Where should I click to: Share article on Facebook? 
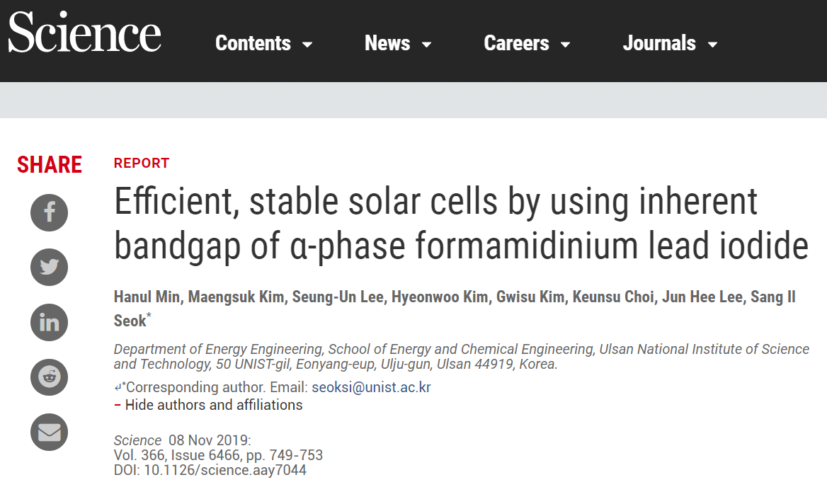pyautogui.click(x=49, y=212)
